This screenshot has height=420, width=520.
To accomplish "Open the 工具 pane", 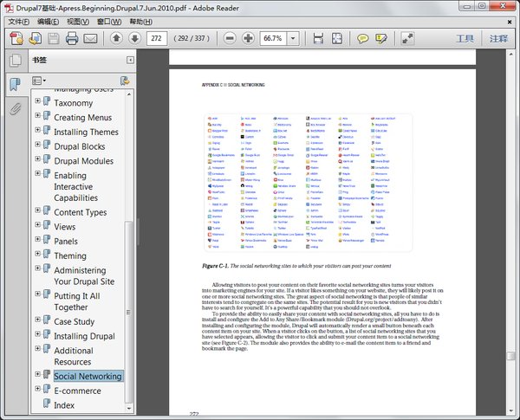I will pyautogui.click(x=465, y=39).
